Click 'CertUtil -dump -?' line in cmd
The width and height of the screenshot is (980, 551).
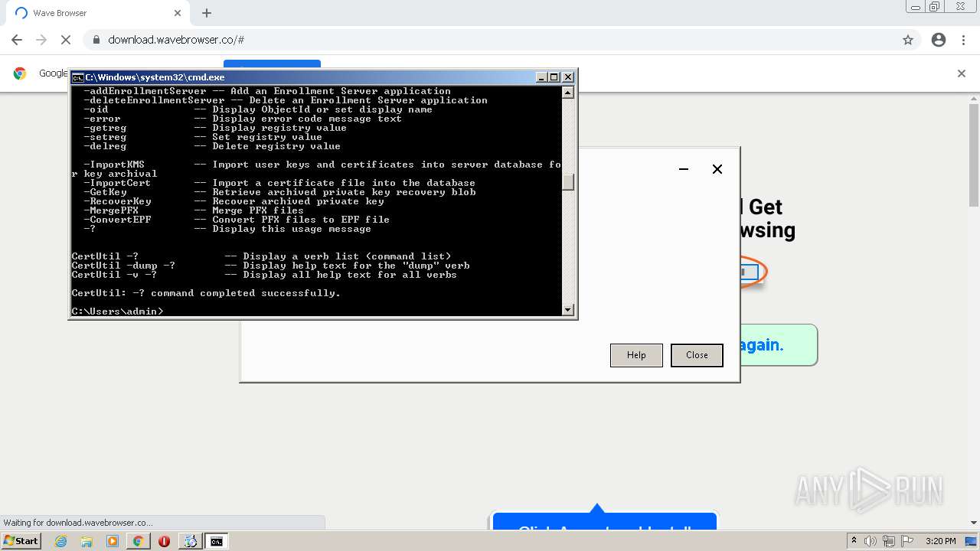[x=270, y=266]
